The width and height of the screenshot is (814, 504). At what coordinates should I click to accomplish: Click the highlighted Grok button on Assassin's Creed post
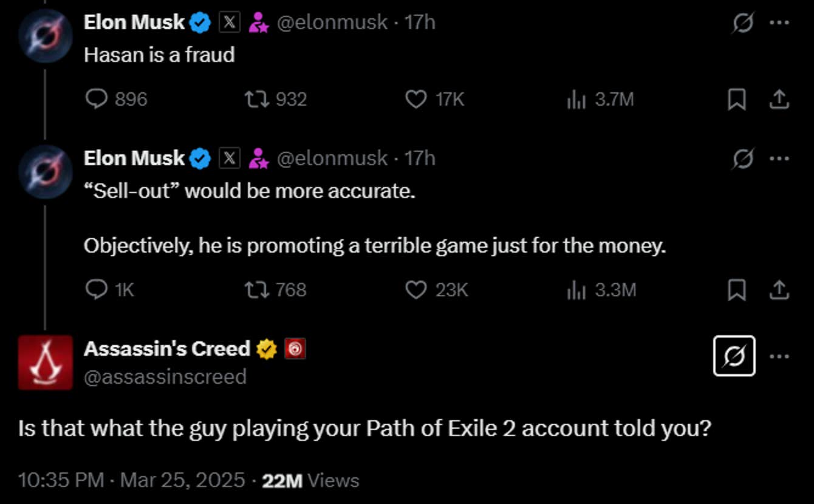(734, 356)
